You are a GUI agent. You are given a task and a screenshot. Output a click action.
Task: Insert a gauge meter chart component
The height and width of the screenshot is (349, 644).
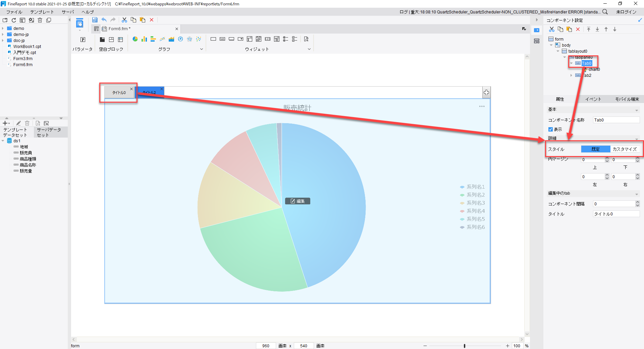[x=180, y=39]
